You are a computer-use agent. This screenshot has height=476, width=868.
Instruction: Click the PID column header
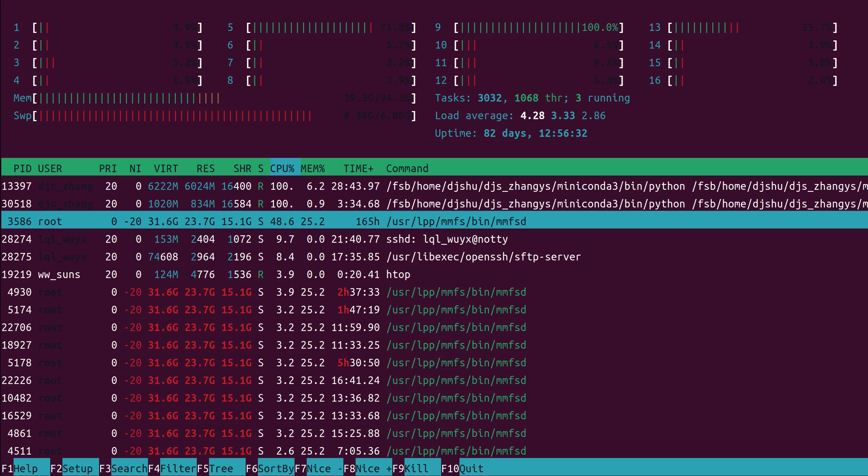22,168
